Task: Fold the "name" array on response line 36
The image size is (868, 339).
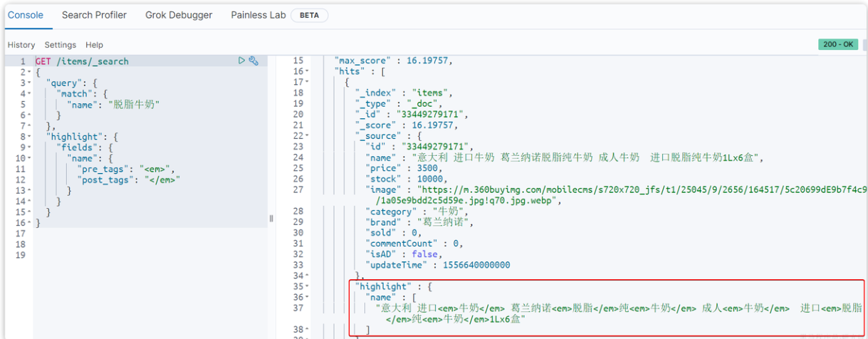Action: click(x=306, y=297)
